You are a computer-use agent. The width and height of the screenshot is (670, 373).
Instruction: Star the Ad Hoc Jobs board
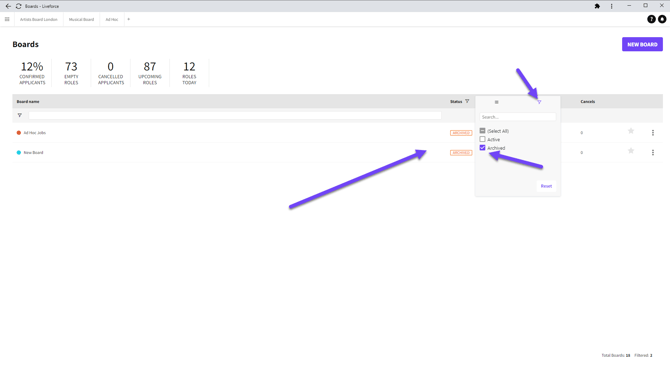tap(631, 131)
